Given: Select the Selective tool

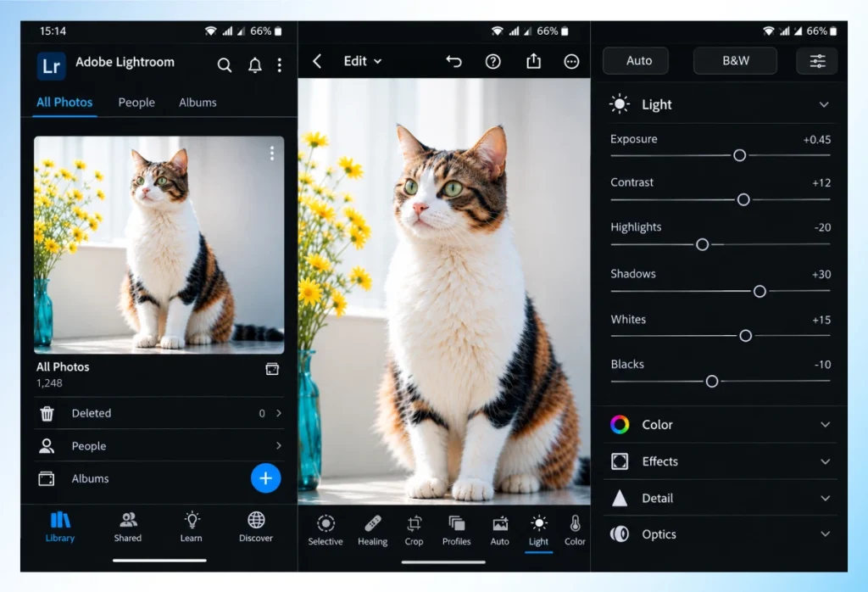Looking at the screenshot, I should click(325, 531).
